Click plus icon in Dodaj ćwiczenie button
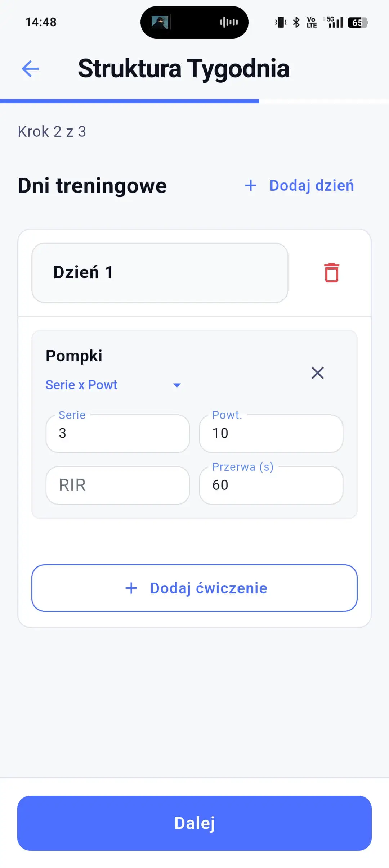 click(x=131, y=588)
